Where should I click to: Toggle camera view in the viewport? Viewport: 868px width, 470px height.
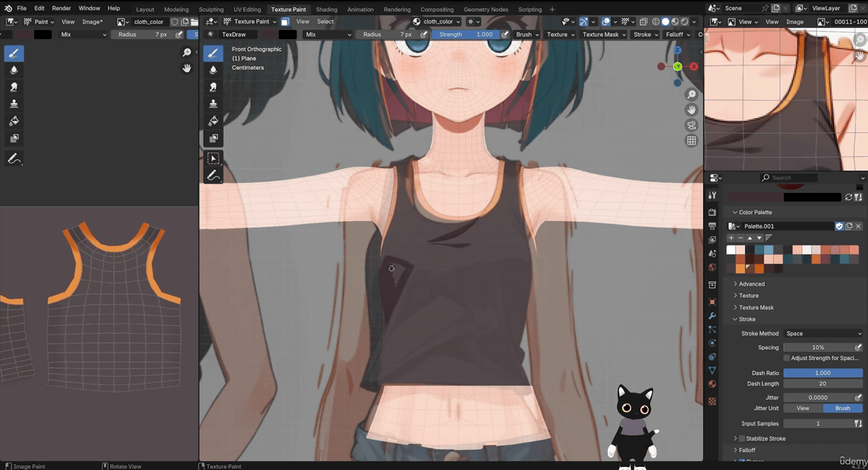tap(691, 125)
